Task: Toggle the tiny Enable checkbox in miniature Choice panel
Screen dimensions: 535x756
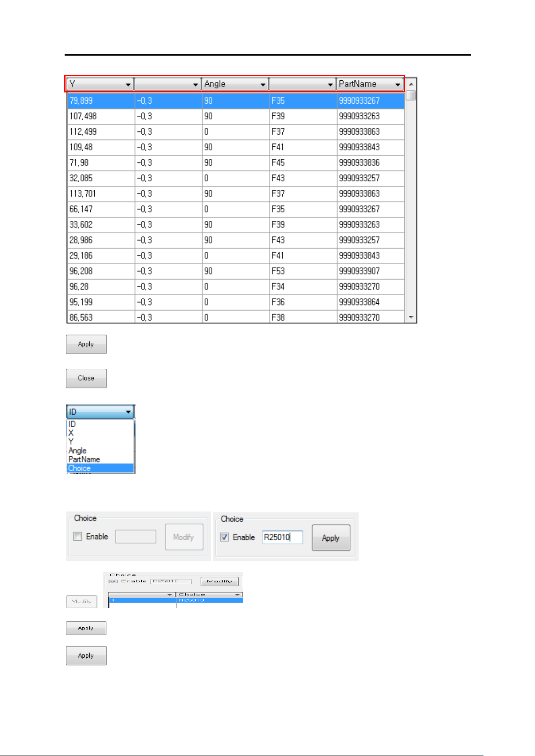Action: click(x=113, y=581)
